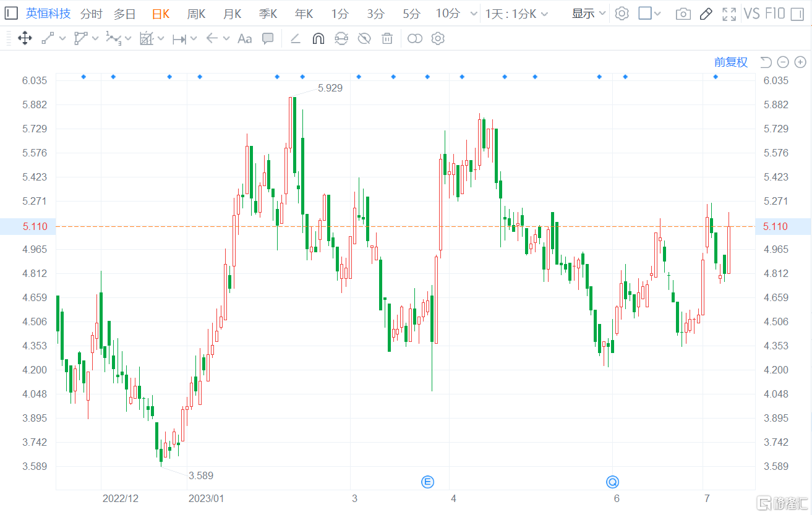This screenshot has height=515, width=812.
Task: Clear drawings with the trash icon
Action: (x=387, y=38)
